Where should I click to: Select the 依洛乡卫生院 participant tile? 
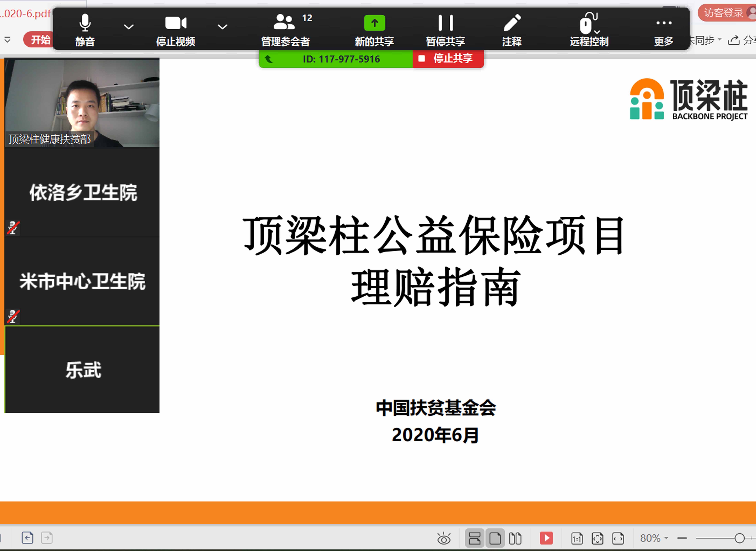82,192
